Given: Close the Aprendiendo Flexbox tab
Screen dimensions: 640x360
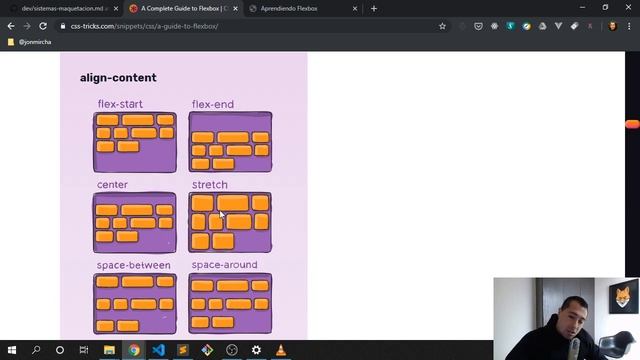Looking at the screenshot, I should [355, 9].
